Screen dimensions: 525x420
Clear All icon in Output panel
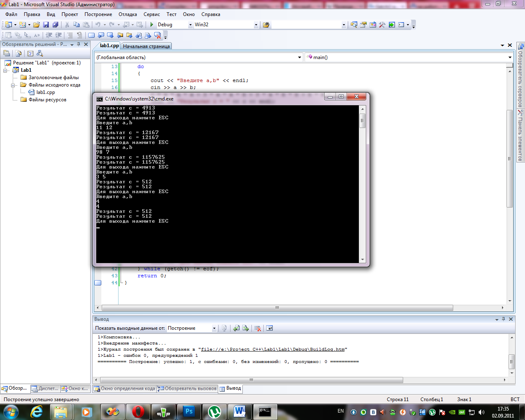pos(258,328)
